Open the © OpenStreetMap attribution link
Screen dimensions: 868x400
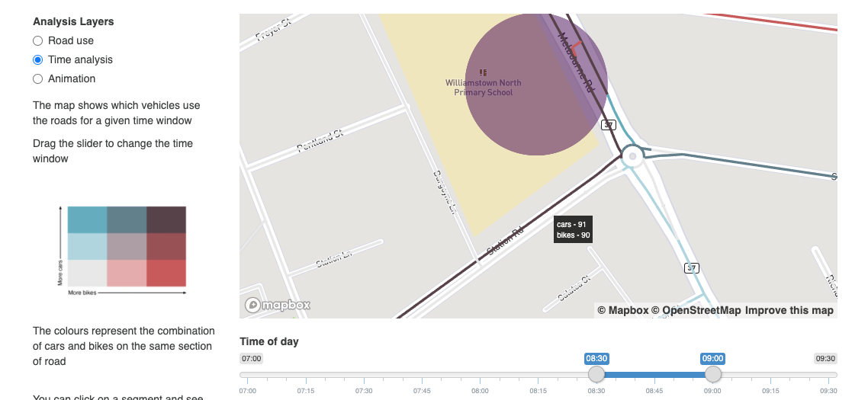pos(696,310)
